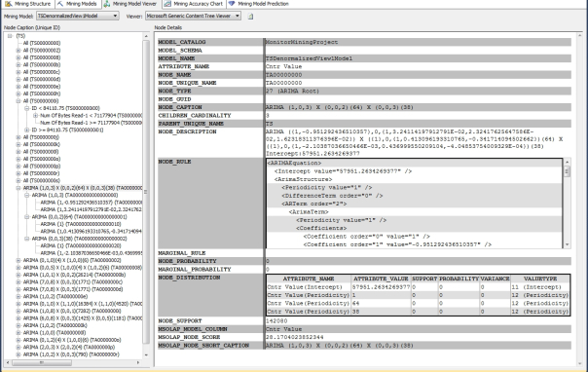Expand the All (TS0000000b) node
The height and width of the screenshot is (372, 588).
(18, 65)
